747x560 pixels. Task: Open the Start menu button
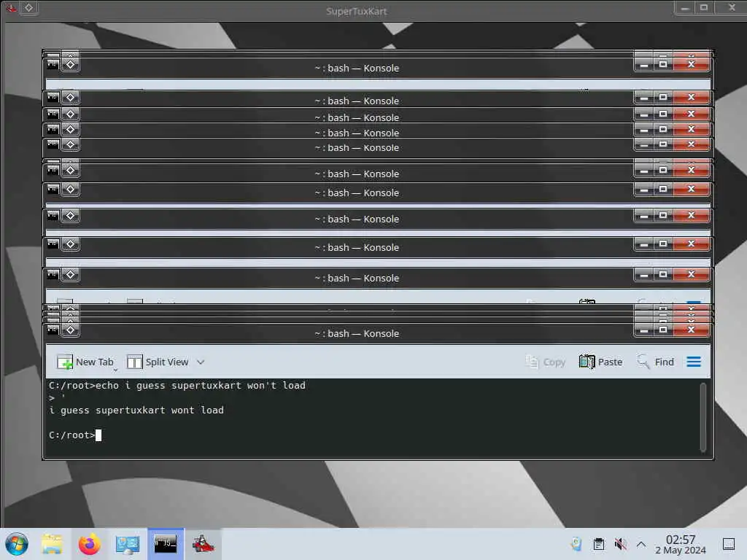17,544
